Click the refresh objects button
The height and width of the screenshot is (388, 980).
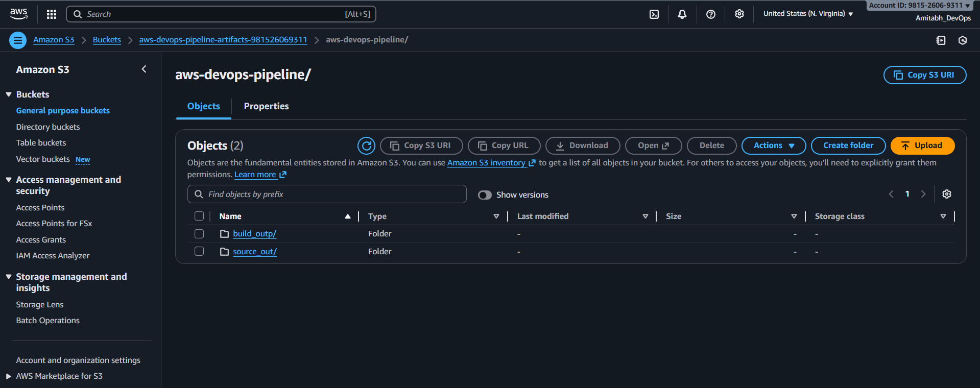pyautogui.click(x=366, y=145)
